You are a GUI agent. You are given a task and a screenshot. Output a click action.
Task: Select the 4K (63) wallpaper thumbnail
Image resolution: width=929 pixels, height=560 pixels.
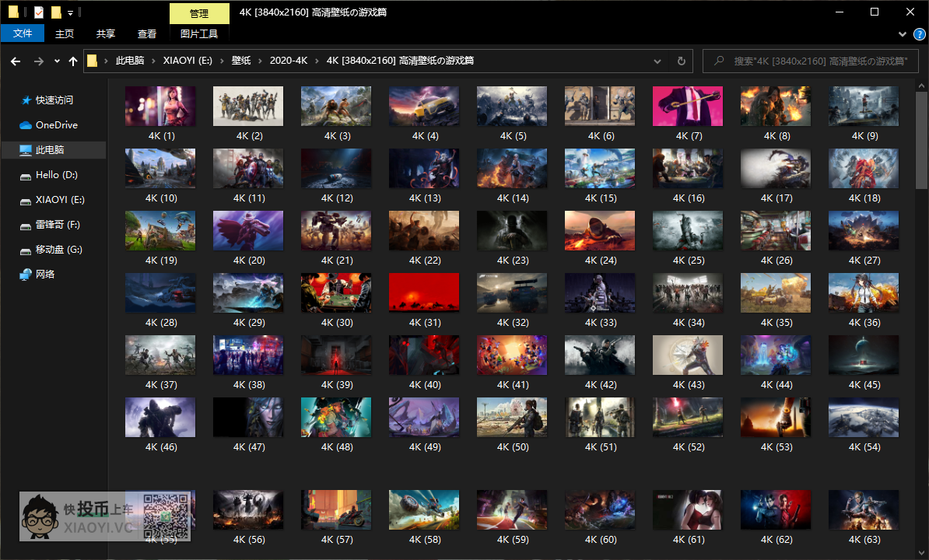coord(864,509)
